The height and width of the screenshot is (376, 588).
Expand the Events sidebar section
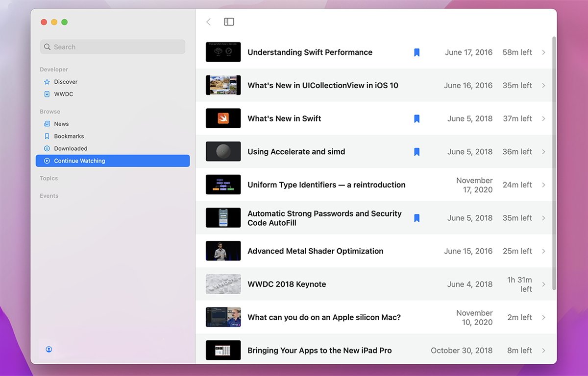click(49, 196)
